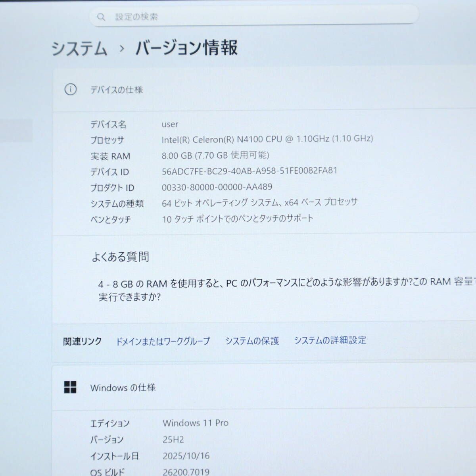Click the install date value 2025/10/16
Viewport: 476px width, 476px height.
[186, 456]
